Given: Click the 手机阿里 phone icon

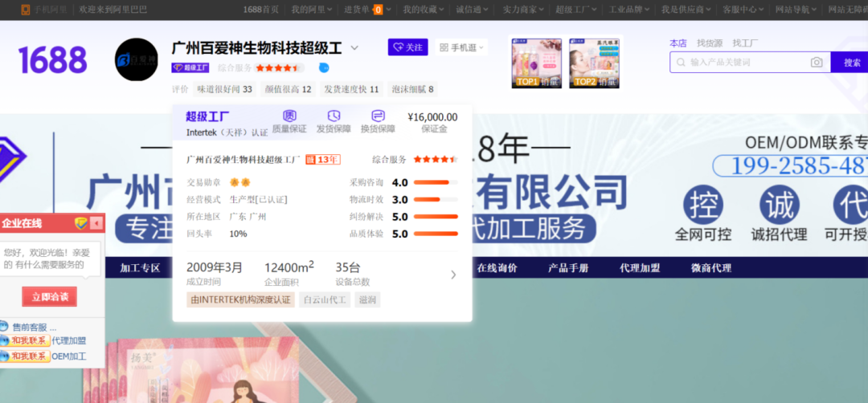Looking at the screenshot, I should point(26,10).
